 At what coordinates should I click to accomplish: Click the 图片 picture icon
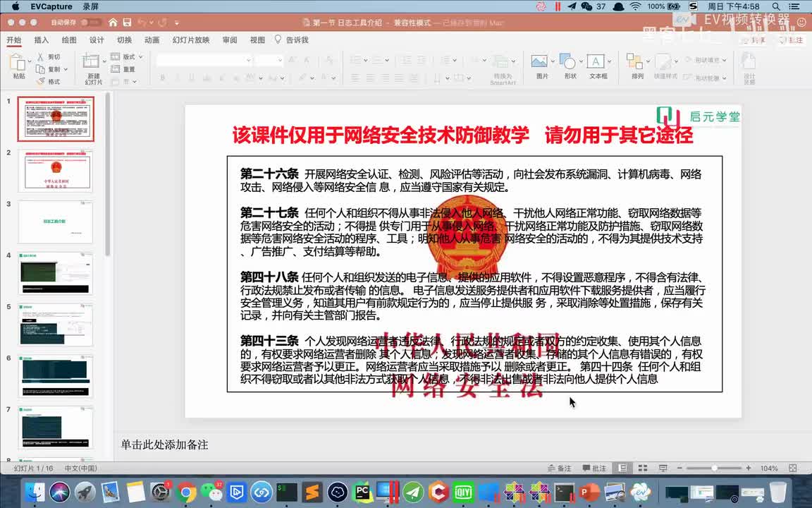click(x=539, y=61)
